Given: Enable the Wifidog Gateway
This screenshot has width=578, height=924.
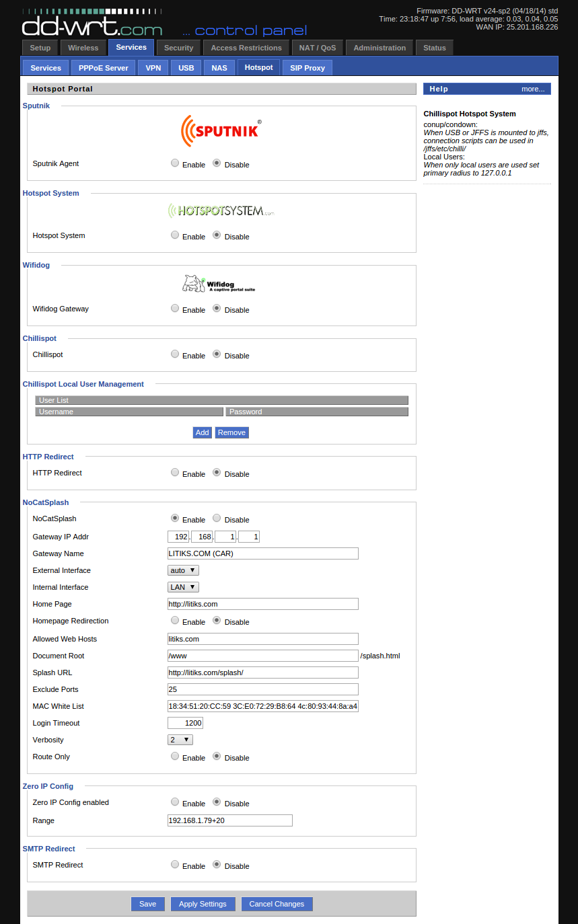Looking at the screenshot, I should click(175, 308).
